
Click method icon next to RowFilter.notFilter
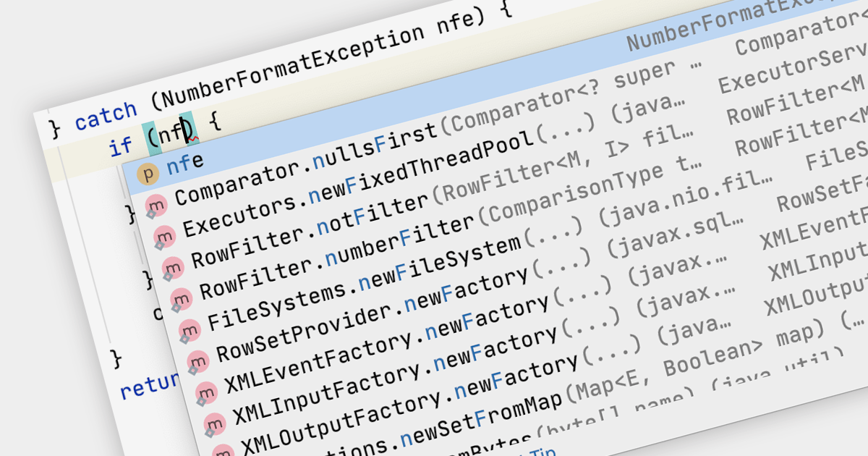171,267
